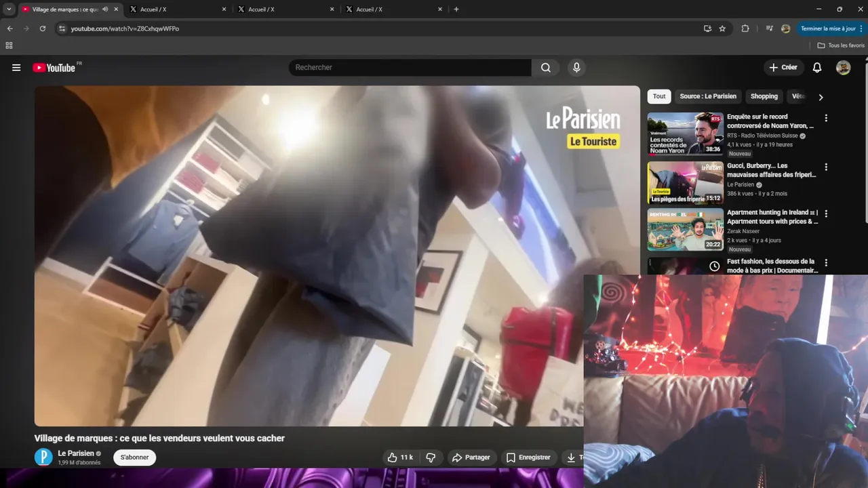Click the address bar URL youtube.com/watch

(125, 28)
